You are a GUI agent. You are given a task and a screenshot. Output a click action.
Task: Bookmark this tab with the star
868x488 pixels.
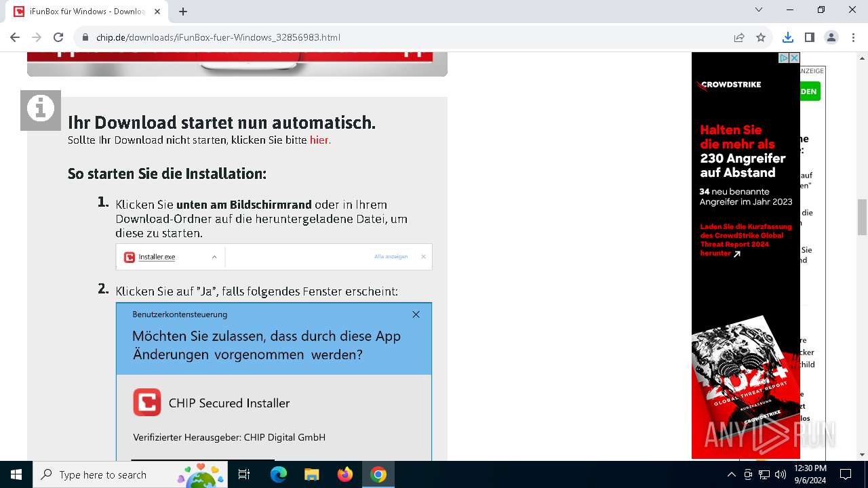pos(761,37)
